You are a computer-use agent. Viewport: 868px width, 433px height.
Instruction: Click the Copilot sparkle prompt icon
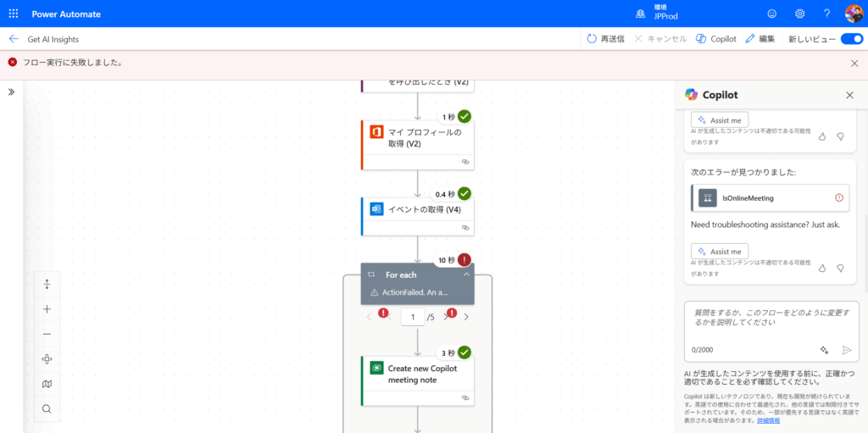[x=824, y=349]
